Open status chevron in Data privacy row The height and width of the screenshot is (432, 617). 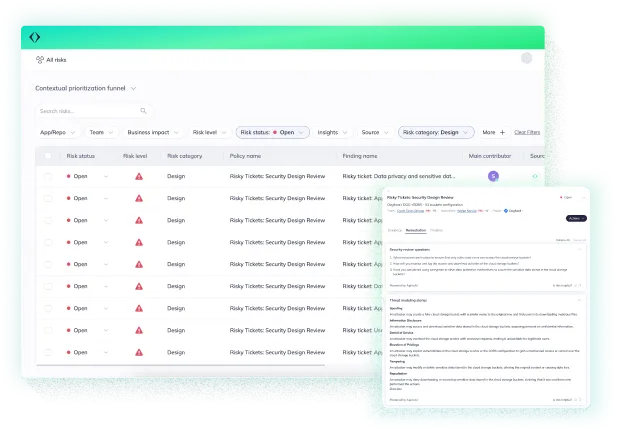[106, 177]
